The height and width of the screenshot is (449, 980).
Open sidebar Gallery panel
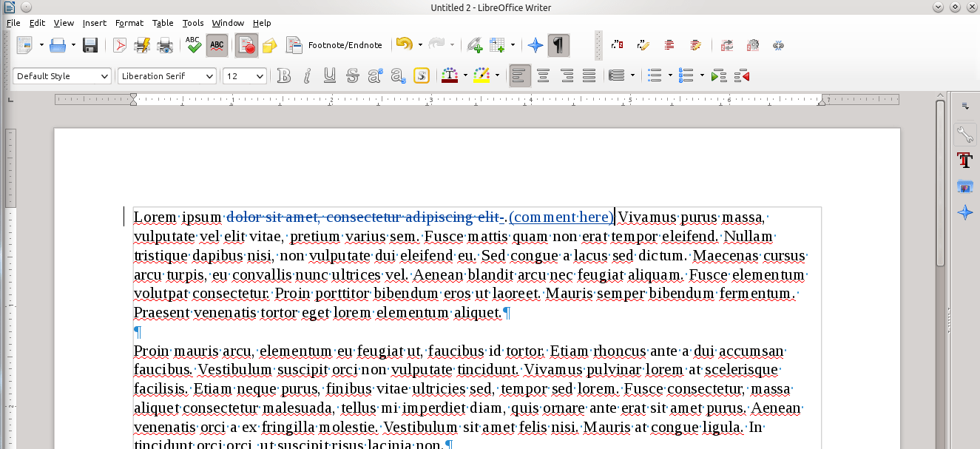point(964,186)
